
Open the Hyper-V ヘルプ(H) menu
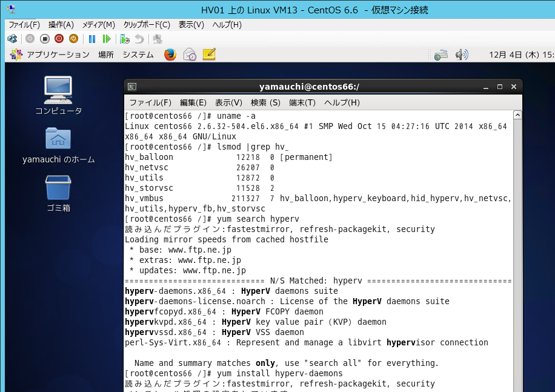227,25
